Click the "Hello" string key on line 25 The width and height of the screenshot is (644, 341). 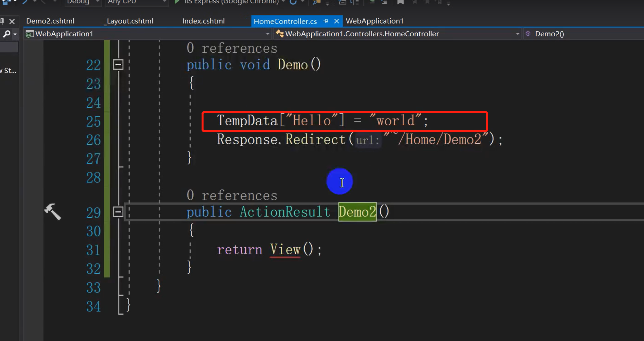[312, 121]
